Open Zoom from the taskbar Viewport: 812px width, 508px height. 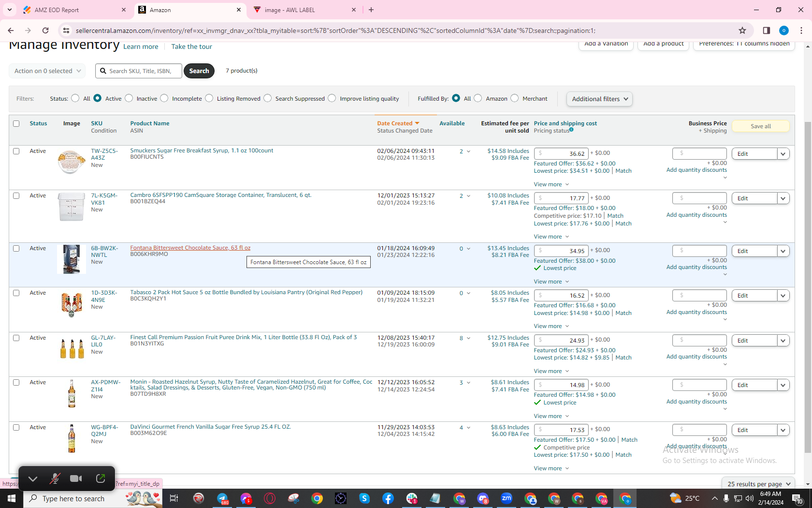[x=507, y=498]
